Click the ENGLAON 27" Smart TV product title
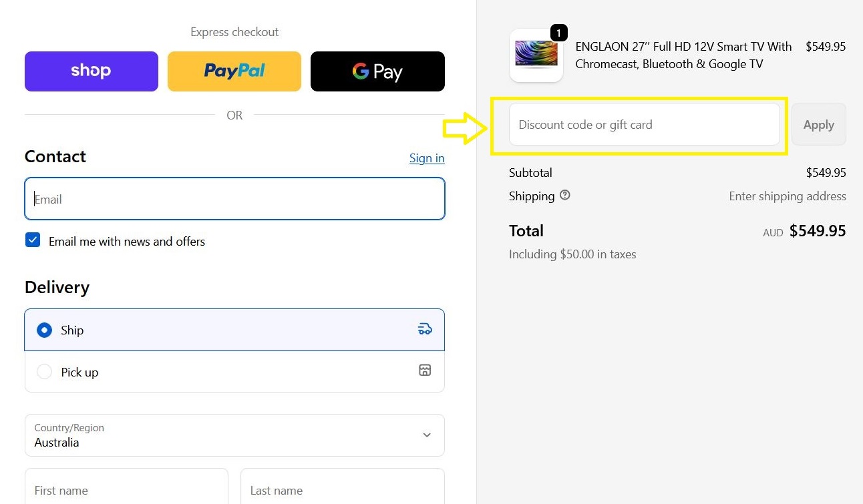863x504 pixels. 683,55
